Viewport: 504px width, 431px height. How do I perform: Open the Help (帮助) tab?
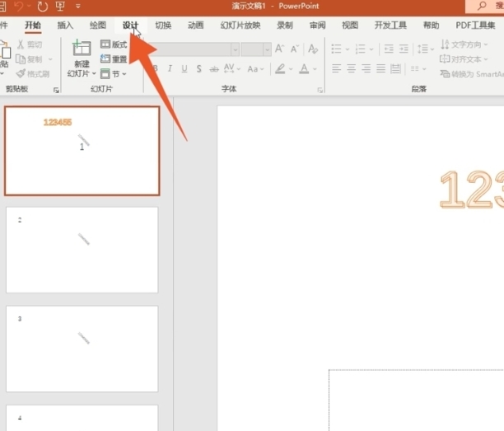click(431, 25)
